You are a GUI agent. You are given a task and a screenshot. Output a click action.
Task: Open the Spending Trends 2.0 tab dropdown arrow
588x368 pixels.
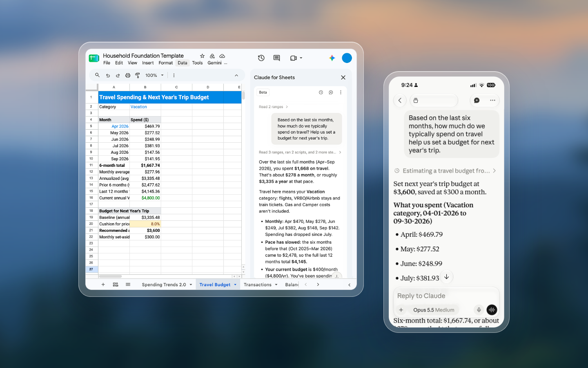[191, 285]
